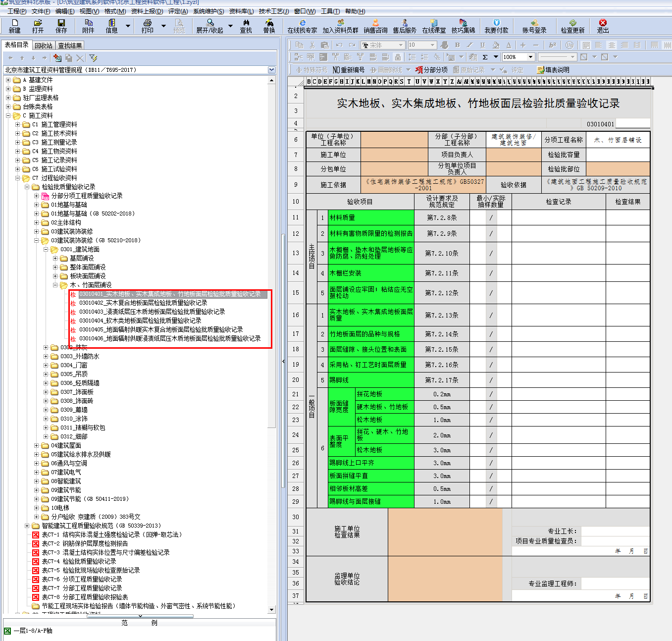Click the 特殊符号 special symbols button

click(x=312, y=70)
